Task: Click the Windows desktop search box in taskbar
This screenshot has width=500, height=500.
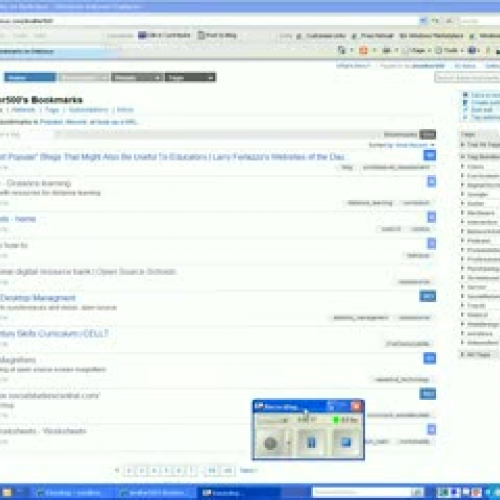Action: coord(362,492)
